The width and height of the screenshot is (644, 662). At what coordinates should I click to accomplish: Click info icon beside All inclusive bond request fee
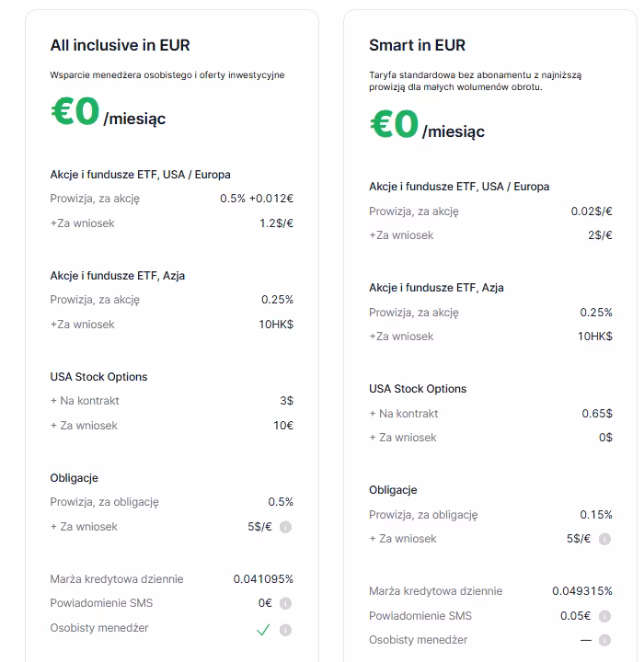[x=285, y=527]
